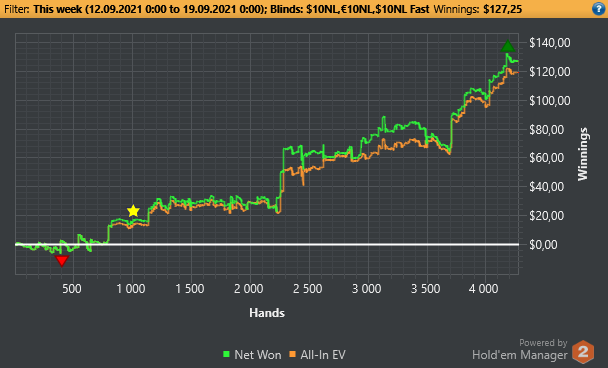This screenshot has width=608, height=368.
Task: Click the yellow star marker on graph
Action: [133, 211]
